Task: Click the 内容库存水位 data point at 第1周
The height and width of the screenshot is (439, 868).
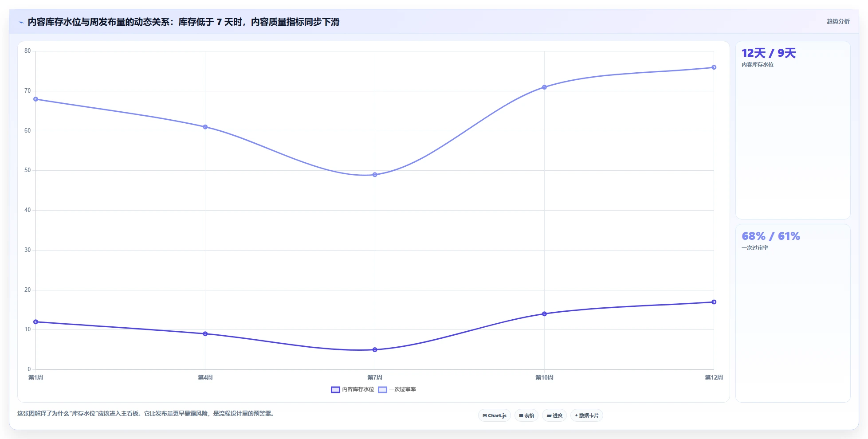Action: pyautogui.click(x=36, y=322)
